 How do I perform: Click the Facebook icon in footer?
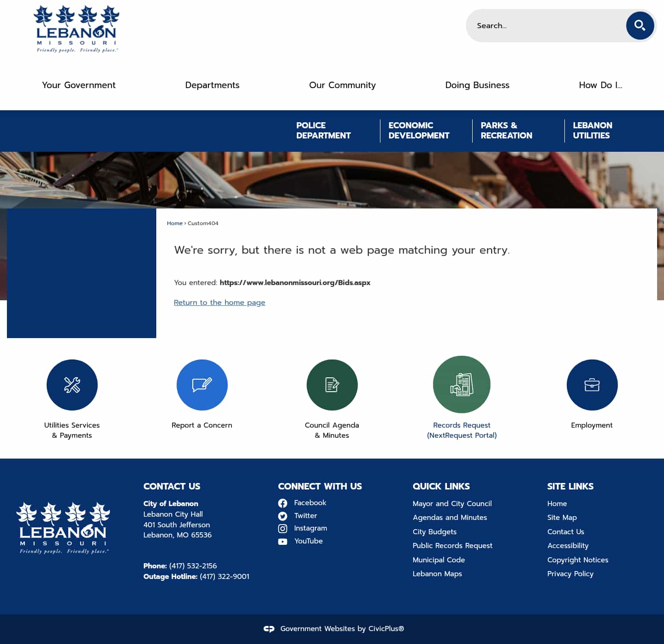pos(283,503)
